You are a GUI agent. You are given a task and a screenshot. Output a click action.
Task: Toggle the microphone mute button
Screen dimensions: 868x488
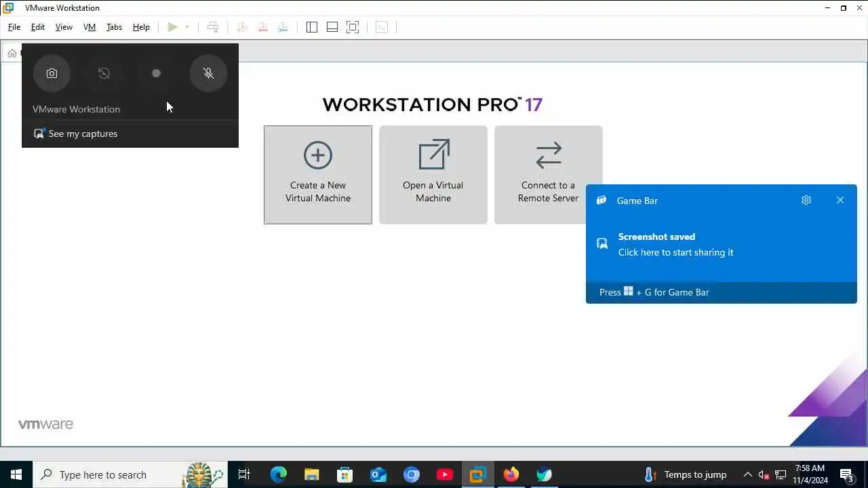point(208,73)
